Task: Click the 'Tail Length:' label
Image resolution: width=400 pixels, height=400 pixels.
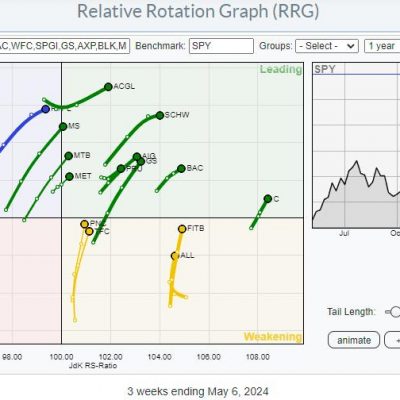Action: point(351,312)
